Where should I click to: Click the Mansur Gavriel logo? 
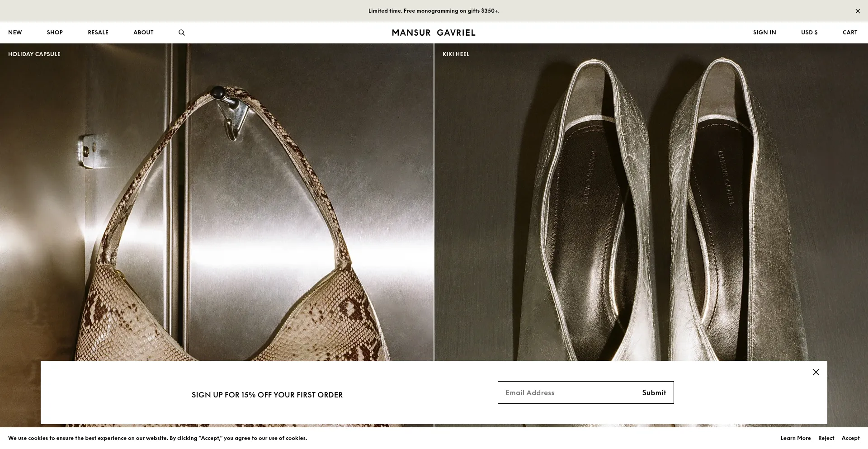[x=434, y=33]
